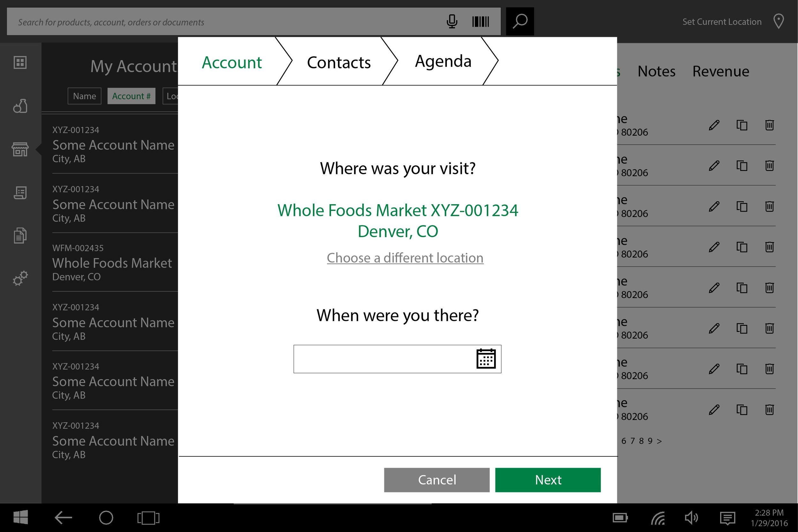798x532 pixels.
Task: Select the microphone voice search icon
Action: (452, 21)
